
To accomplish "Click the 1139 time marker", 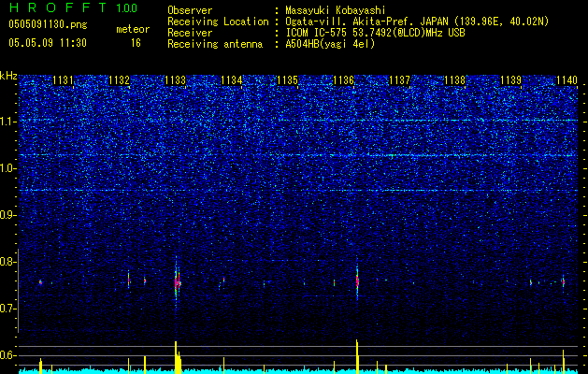I will click(x=511, y=80).
